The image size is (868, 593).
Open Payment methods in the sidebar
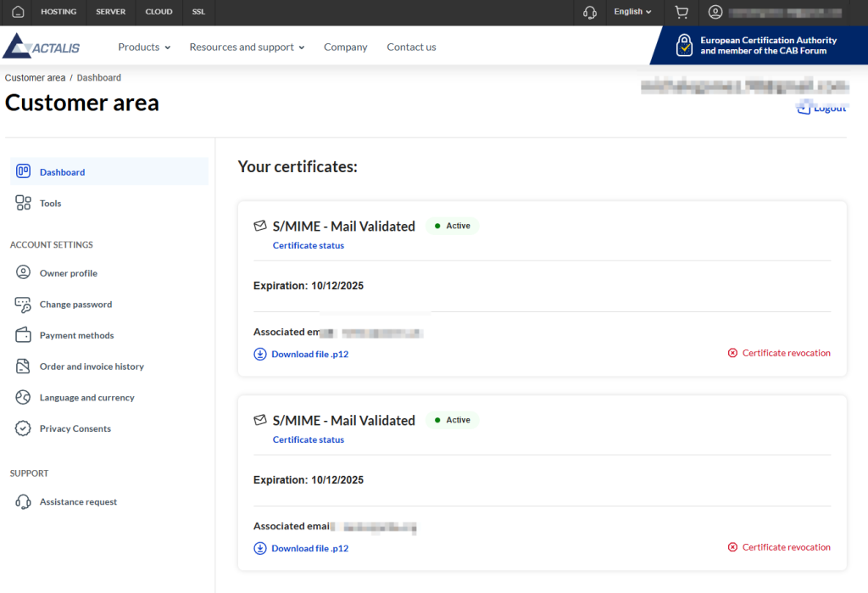coord(76,336)
